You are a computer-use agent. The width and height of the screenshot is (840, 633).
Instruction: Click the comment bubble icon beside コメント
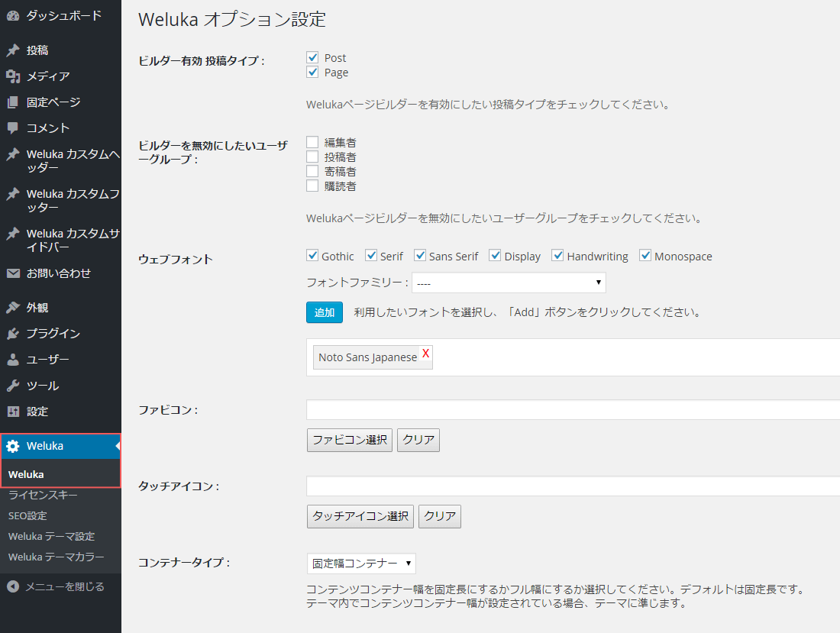tap(13, 128)
